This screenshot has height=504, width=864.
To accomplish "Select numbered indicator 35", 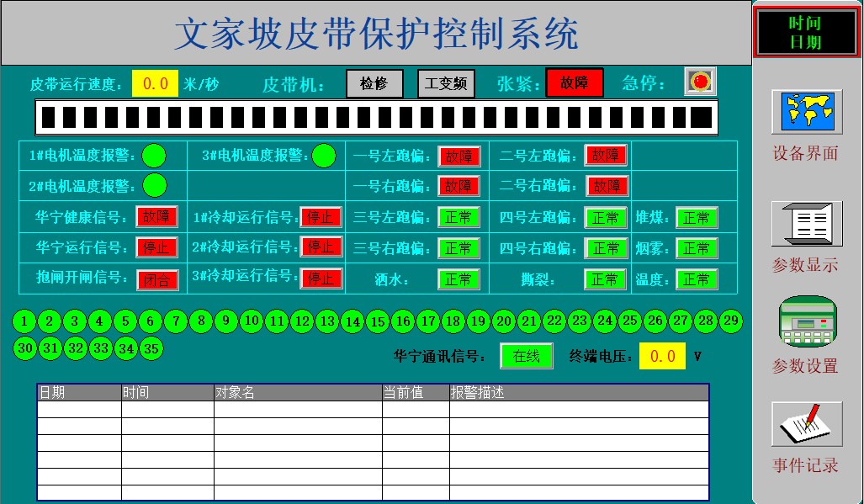I will (x=151, y=348).
